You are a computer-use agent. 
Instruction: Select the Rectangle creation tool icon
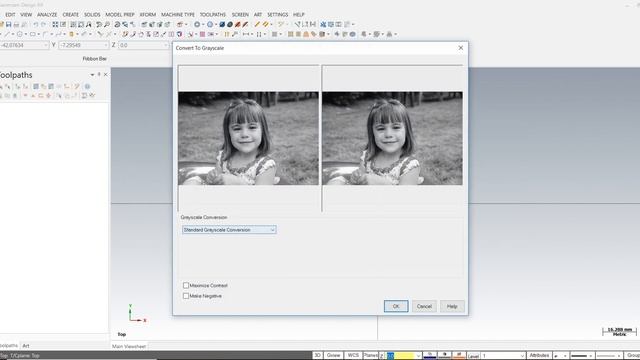pos(33,34)
